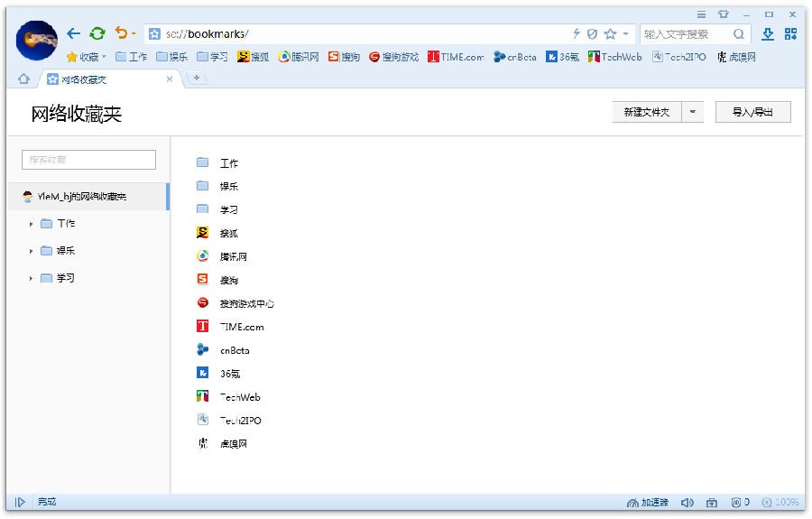
Task: Click the sidebar toggle icon in status bar
Action: pos(20,503)
